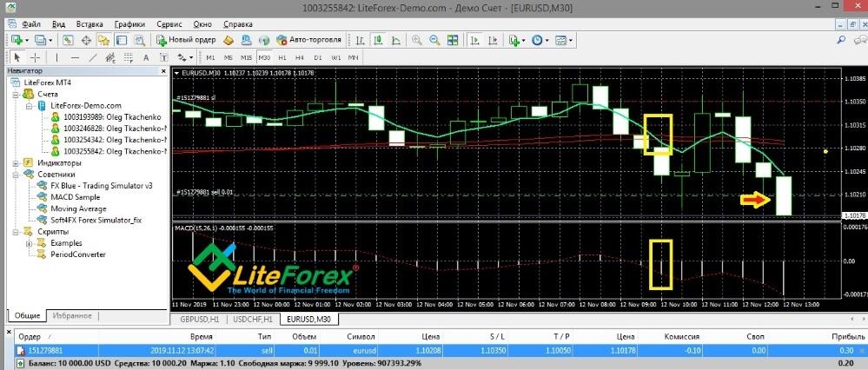Switch to the USDCHF,H1 chart tab

[253, 319]
